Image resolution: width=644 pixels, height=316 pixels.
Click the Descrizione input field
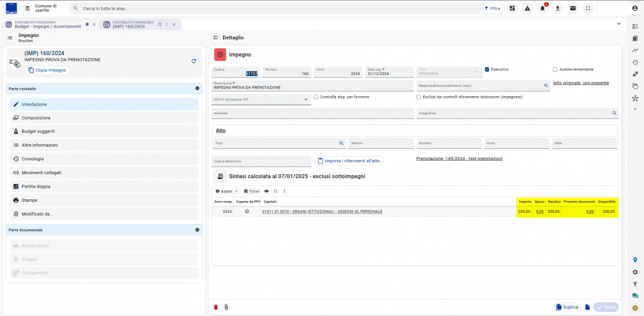[x=313, y=86]
